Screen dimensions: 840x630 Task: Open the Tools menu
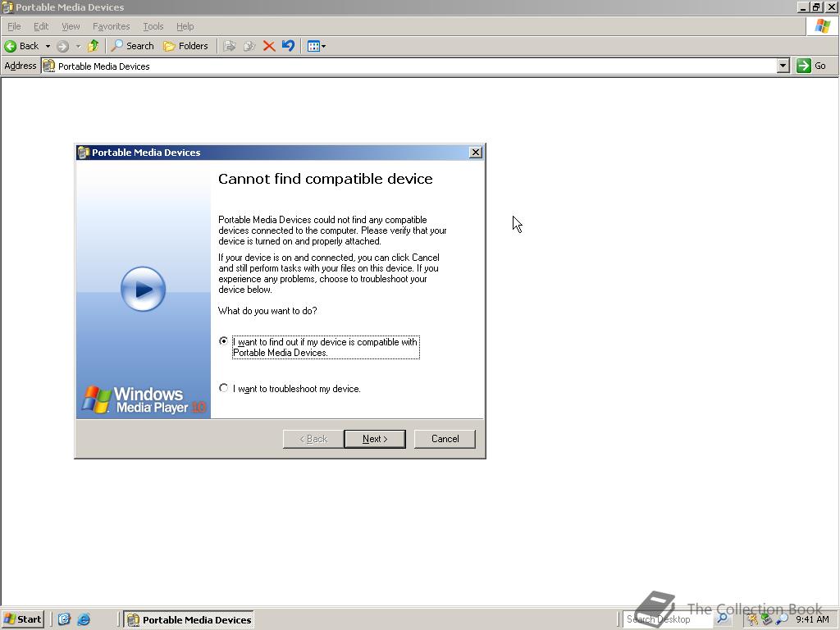coord(153,26)
